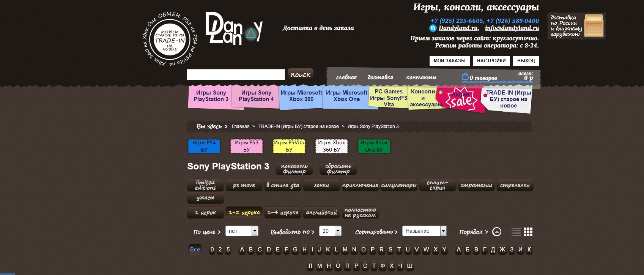Filter titles by Cyrillic letter Ш

409,266
